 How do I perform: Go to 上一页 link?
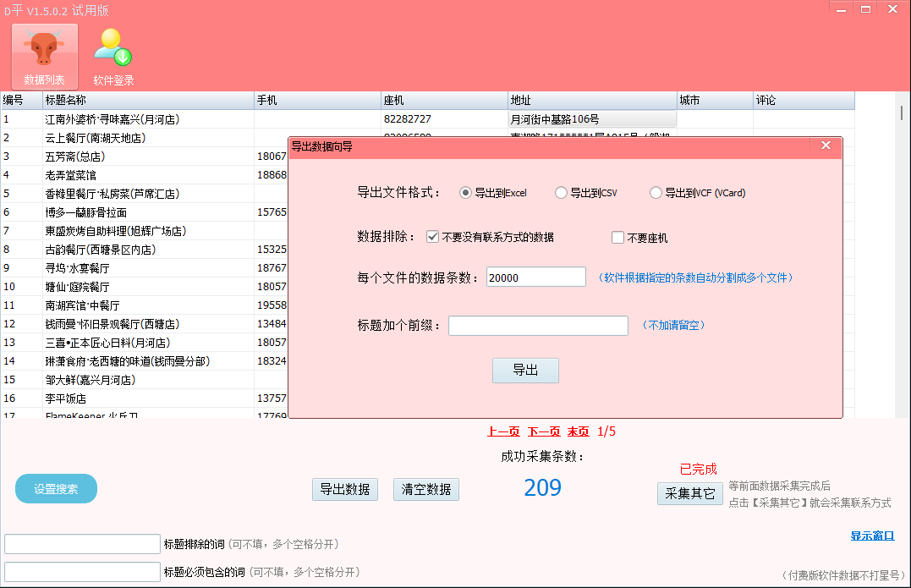pyautogui.click(x=503, y=431)
